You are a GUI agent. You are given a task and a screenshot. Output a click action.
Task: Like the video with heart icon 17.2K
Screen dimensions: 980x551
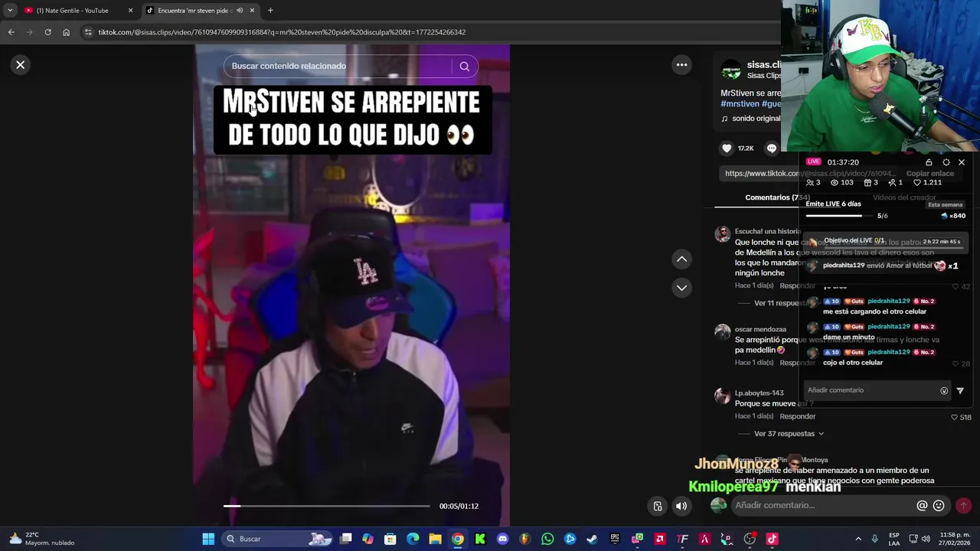click(x=727, y=148)
